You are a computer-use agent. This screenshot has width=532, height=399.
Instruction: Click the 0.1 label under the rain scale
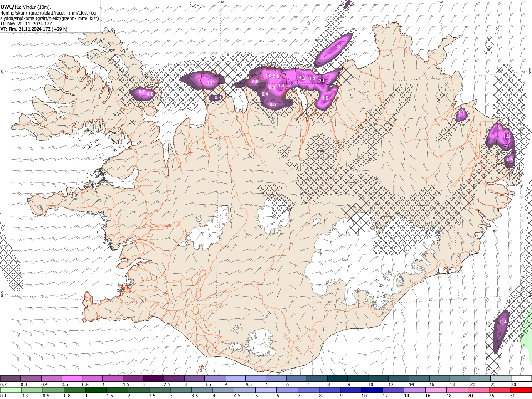point(4,396)
